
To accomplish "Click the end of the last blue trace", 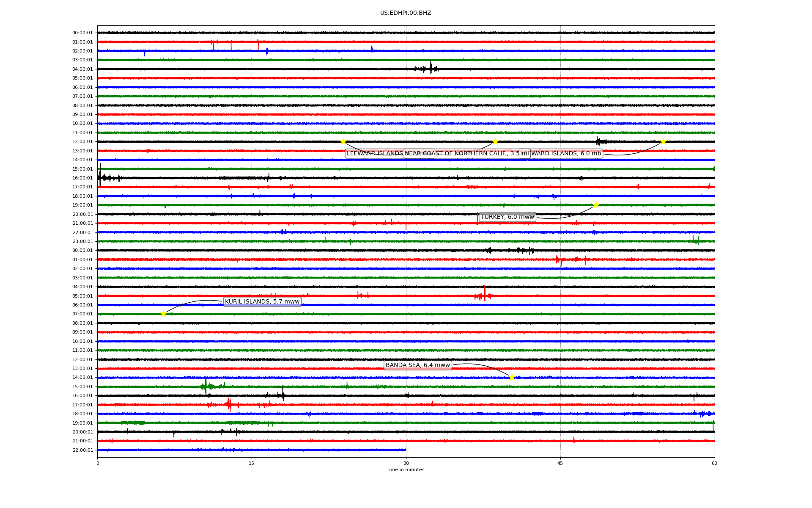I will tap(405, 450).
